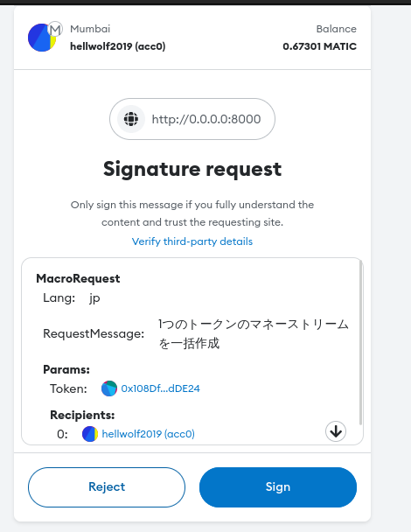Viewport: 411px width, 532px height.
Task: Click the message box vertical scrollbar
Action: click(361, 343)
